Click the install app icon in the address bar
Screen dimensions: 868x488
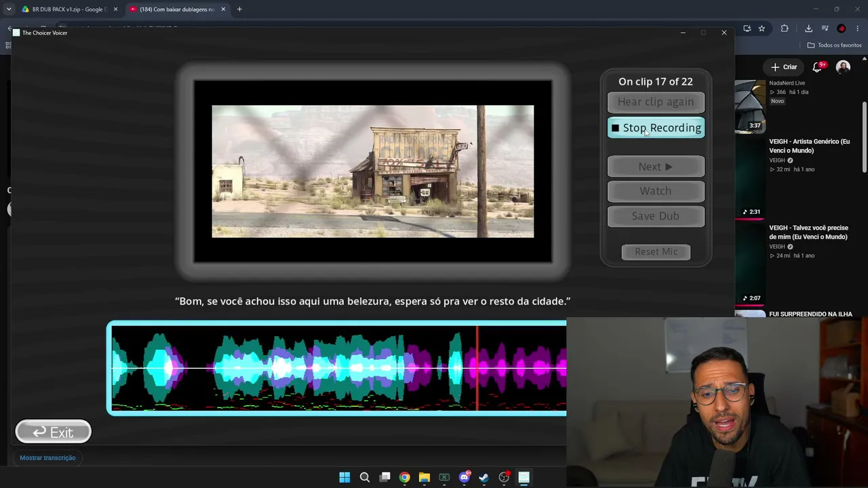(747, 28)
